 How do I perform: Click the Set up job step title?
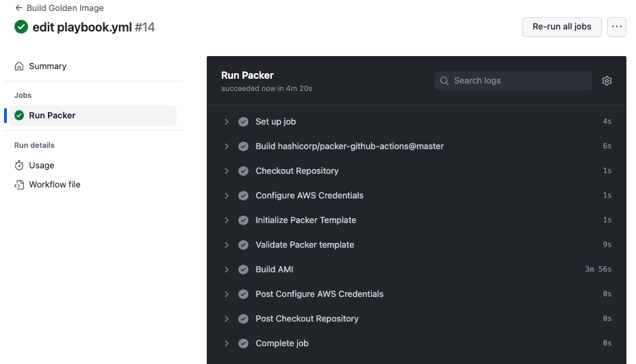[276, 122]
